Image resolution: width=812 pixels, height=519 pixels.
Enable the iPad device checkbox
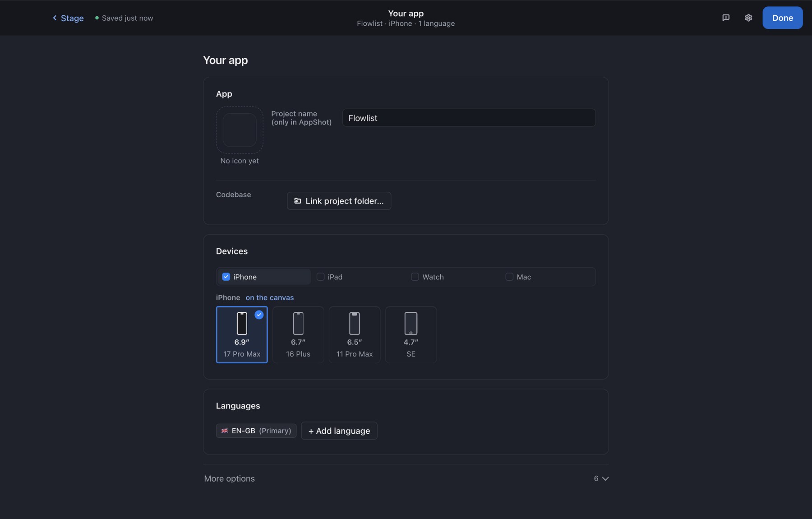pyautogui.click(x=320, y=277)
